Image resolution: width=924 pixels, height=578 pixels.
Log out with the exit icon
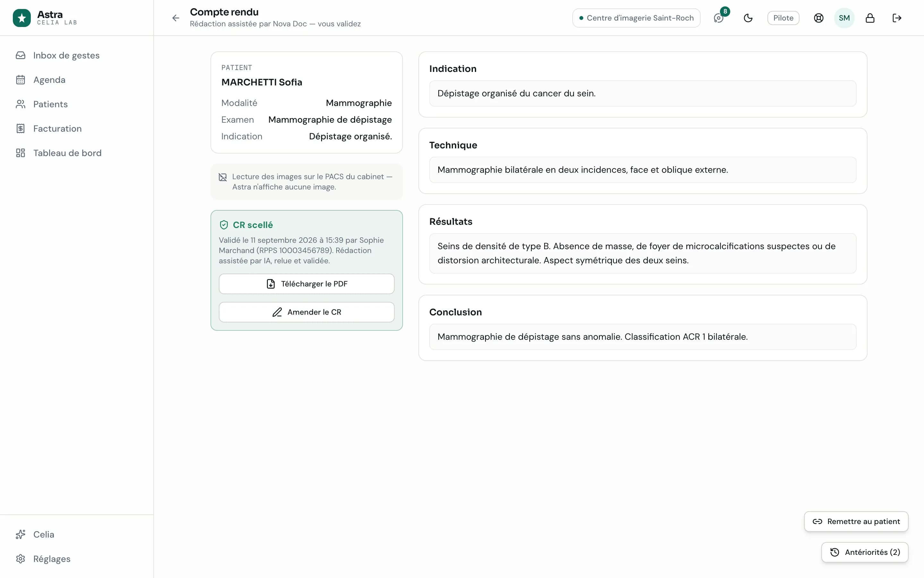[897, 18]
